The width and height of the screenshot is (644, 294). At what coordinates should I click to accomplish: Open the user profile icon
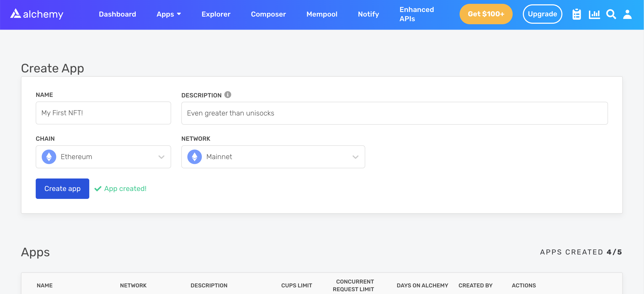click(x=627, y=14)
